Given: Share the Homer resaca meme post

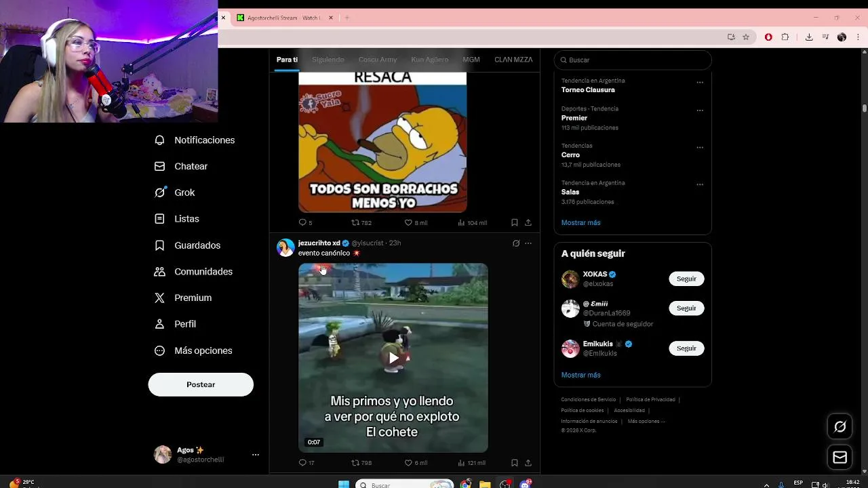Looking at the screenshot, I should coord(528,222).
